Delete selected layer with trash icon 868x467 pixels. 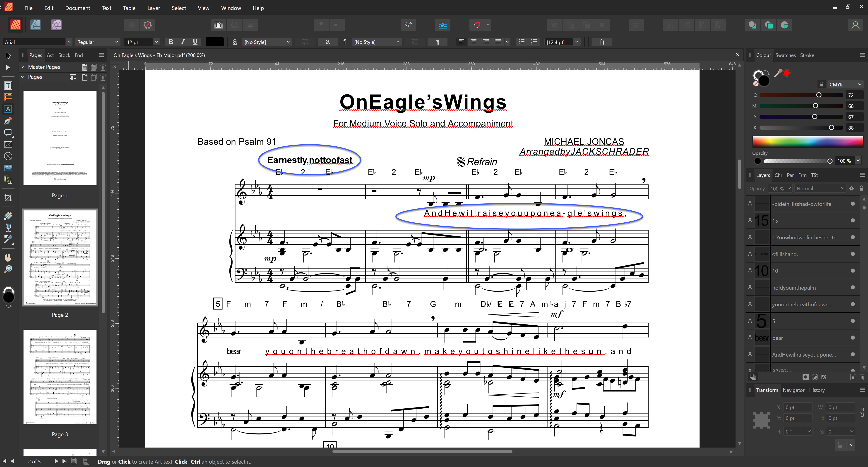point(862,377)
